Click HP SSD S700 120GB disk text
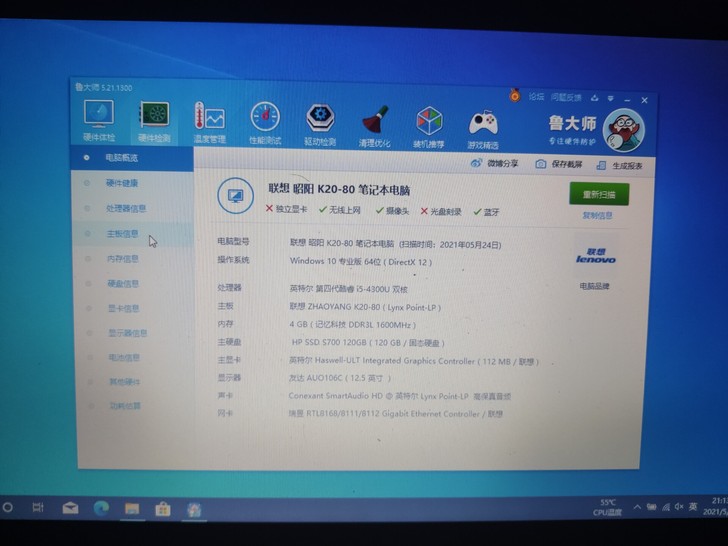Image resolution: width=728 pixels, height=546 pixels. coord(368,343)
